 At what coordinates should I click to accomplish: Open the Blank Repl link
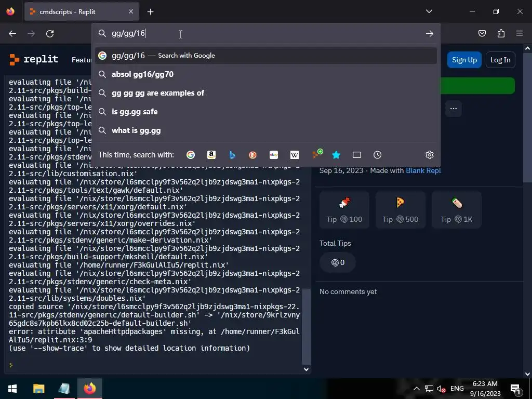coord(423,170)
